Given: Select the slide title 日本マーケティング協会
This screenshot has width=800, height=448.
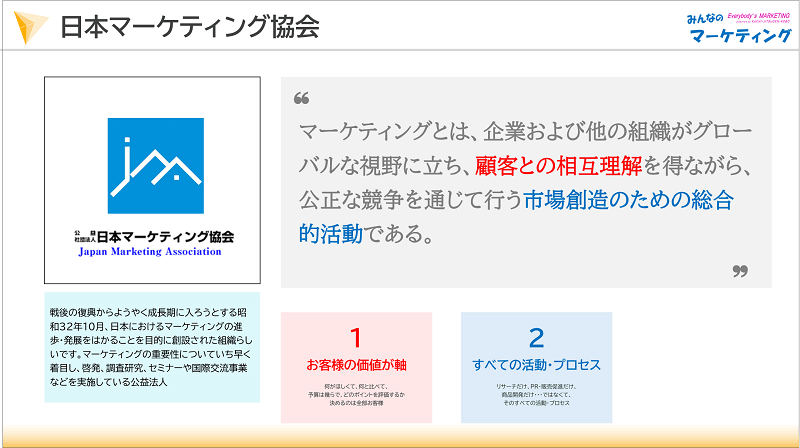Looking at the screenshot, I should [x=190, y=27].
